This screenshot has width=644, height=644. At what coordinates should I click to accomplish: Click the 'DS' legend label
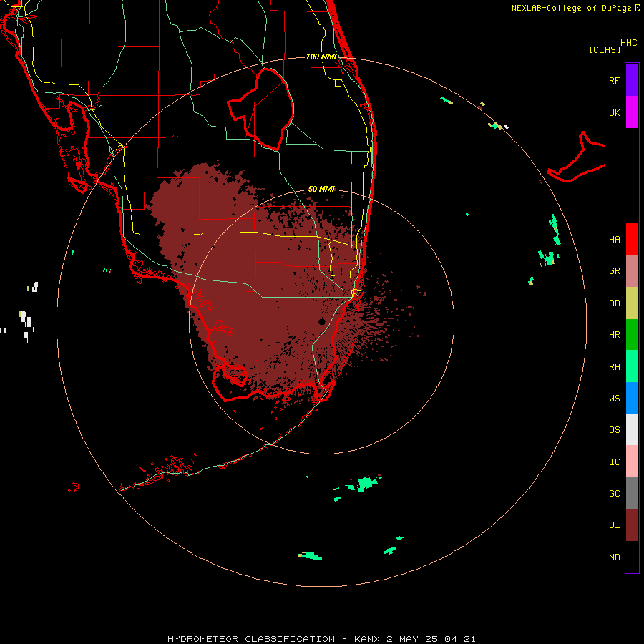point(614,430)
